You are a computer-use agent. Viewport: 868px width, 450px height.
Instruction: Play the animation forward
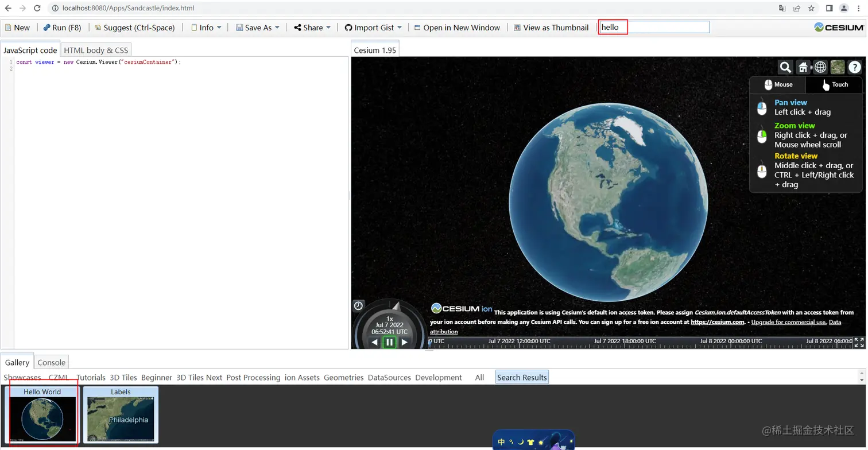click(405, 342)
